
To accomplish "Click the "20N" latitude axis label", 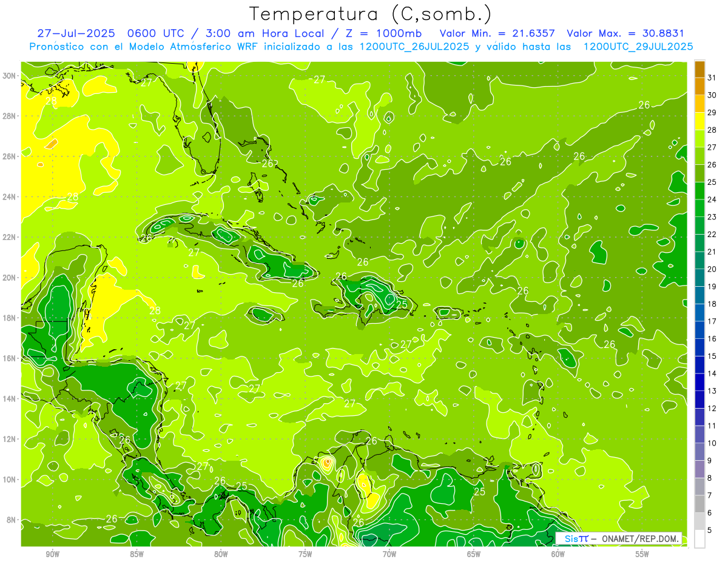I will (10, 278).
